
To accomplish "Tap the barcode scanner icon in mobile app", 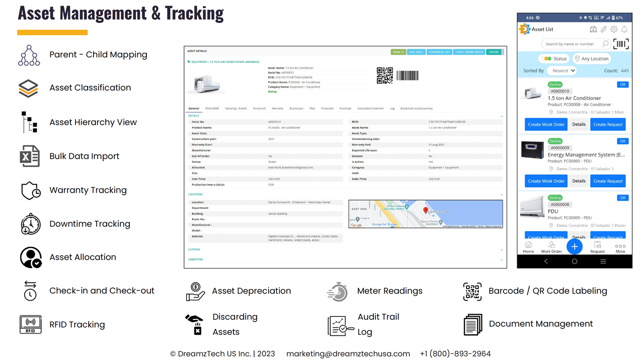I will (621, 44).
